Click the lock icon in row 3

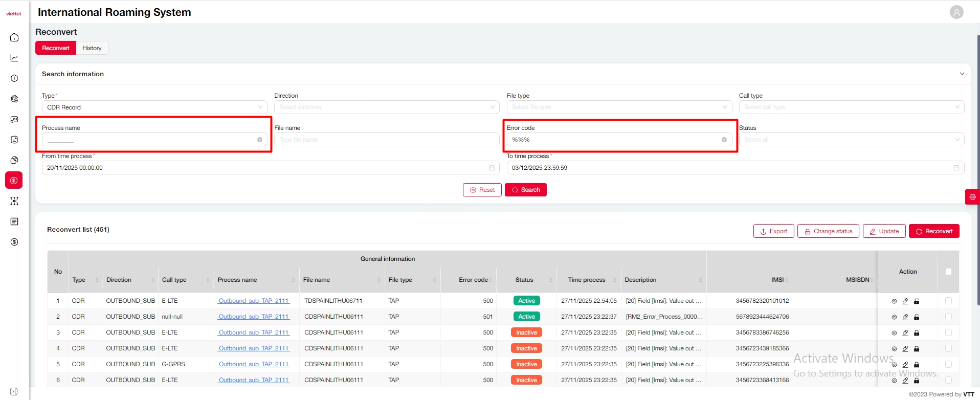917,333
